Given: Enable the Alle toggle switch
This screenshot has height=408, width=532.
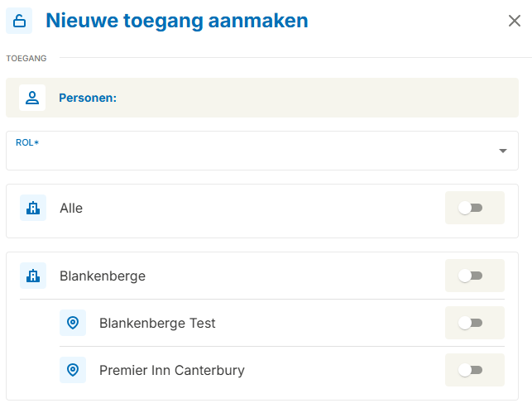Looking at the screenshot, I should coord(472,208).
